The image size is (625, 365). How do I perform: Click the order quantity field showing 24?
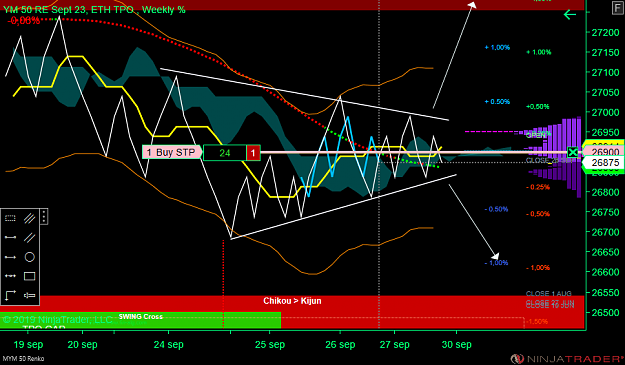pos(225,153)
